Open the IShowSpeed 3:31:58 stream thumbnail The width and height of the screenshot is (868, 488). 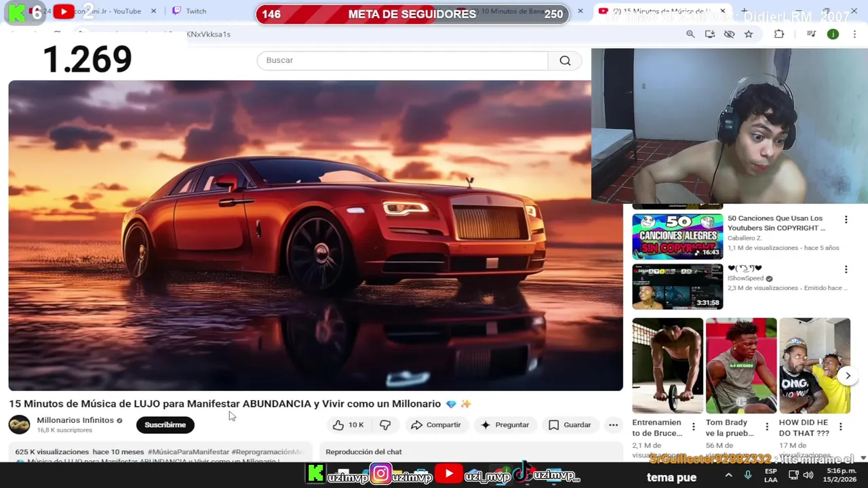(x=677, y=287)
